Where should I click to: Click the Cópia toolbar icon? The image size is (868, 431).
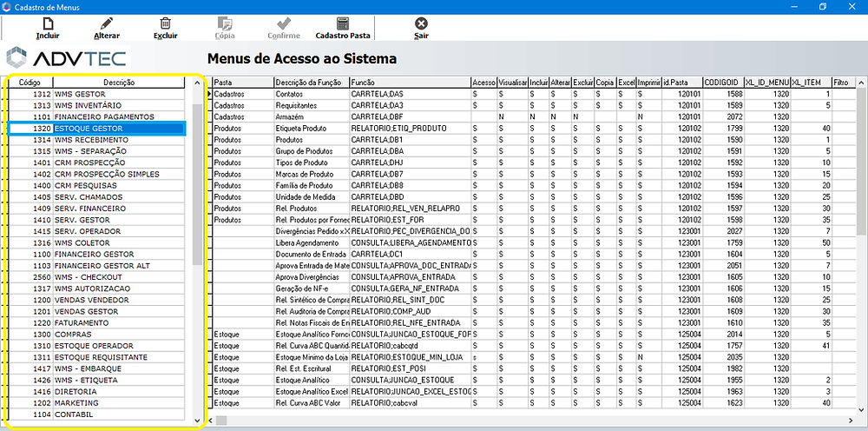pos(224,23)
